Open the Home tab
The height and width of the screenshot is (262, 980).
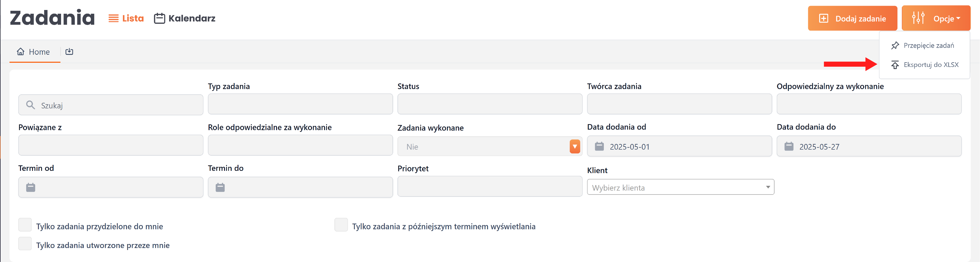(34, 52)
